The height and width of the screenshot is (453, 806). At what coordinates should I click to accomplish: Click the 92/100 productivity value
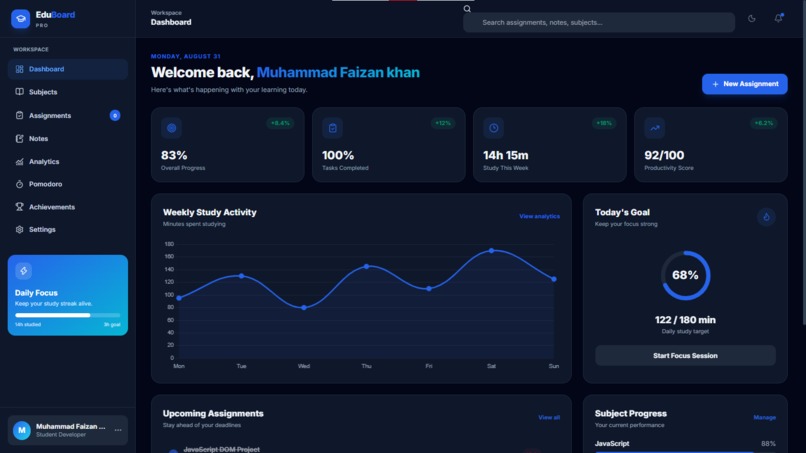(664, 155)
